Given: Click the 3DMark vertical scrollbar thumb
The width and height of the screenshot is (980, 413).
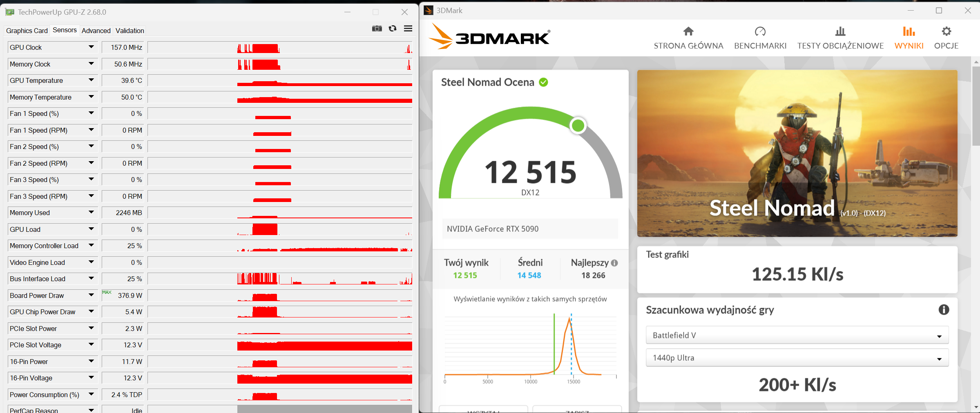Looking at the screenshot, I should tap(976, 105).
